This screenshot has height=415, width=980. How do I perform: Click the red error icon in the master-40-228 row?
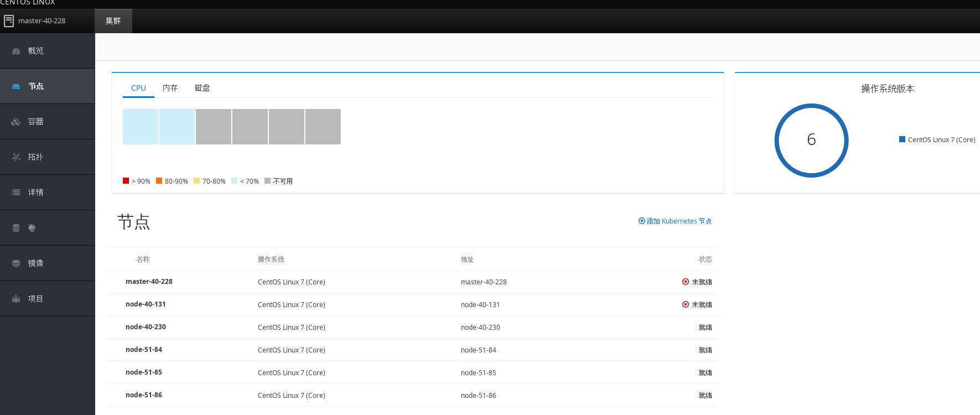(686, 282)
